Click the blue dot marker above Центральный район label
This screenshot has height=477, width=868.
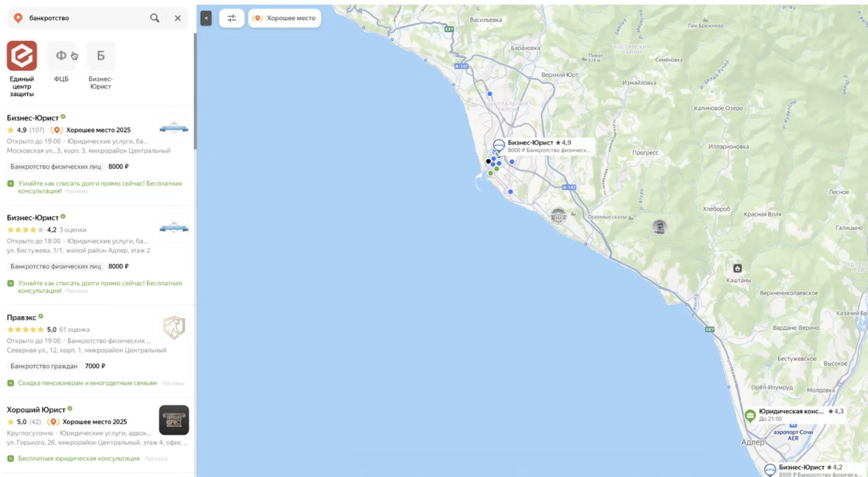click(x=490, y=94)
